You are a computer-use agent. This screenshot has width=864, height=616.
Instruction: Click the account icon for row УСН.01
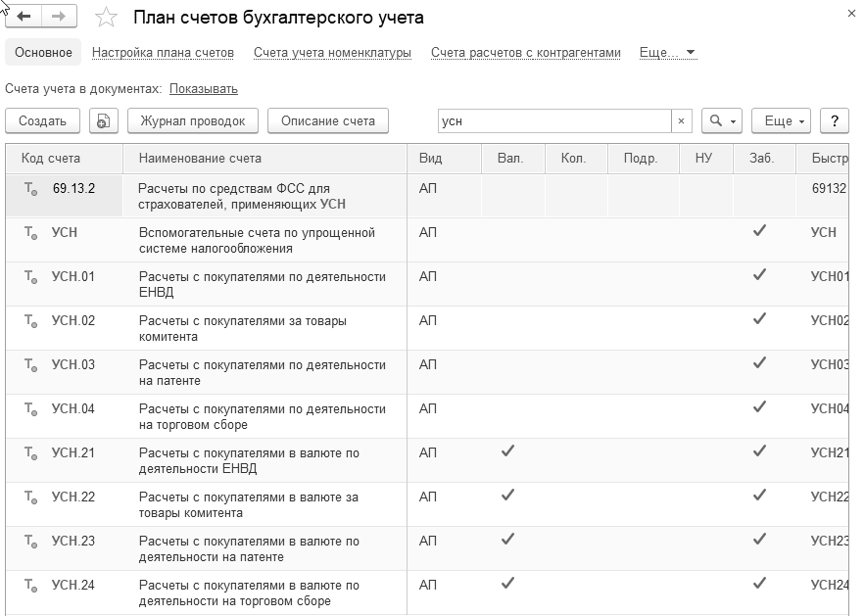31,277
